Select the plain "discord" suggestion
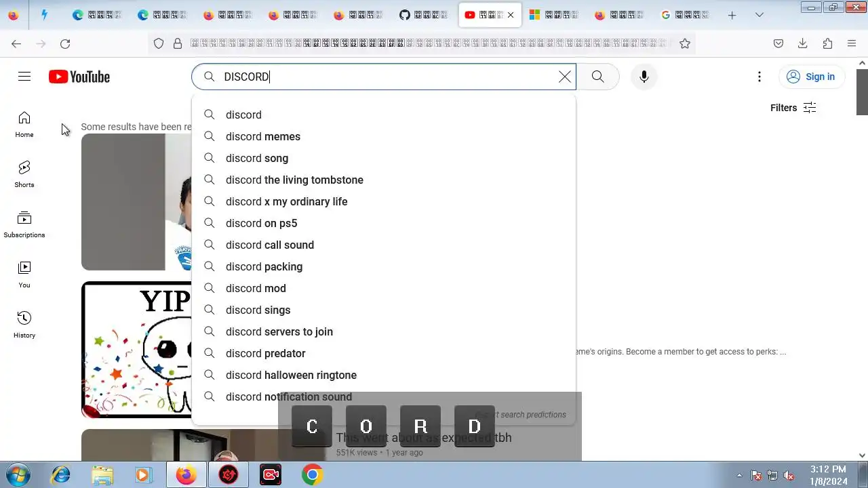Image resolution: width=868 pixels, height=488 pixels. (x=384, y=115)
